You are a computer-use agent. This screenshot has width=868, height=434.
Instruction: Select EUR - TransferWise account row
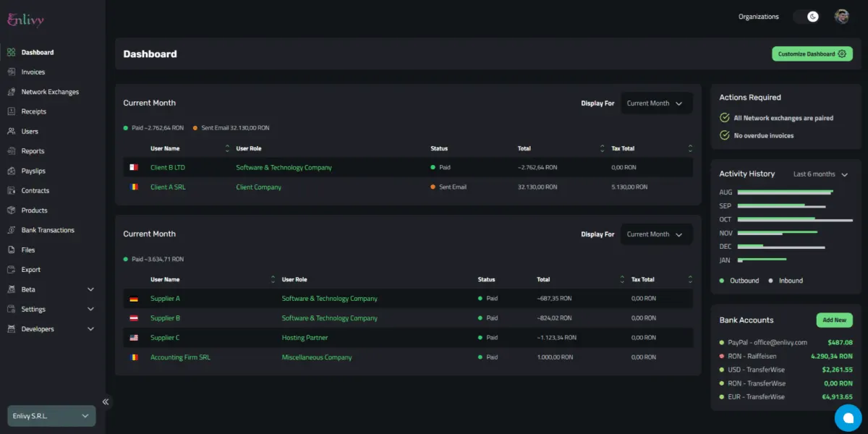786,397
